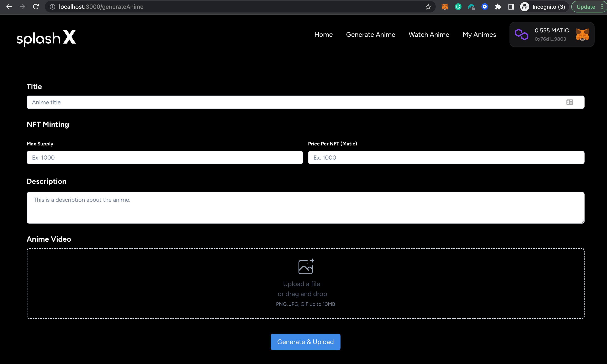
Task: Click the autofill card icon in Title field
Action: point(569,102)
